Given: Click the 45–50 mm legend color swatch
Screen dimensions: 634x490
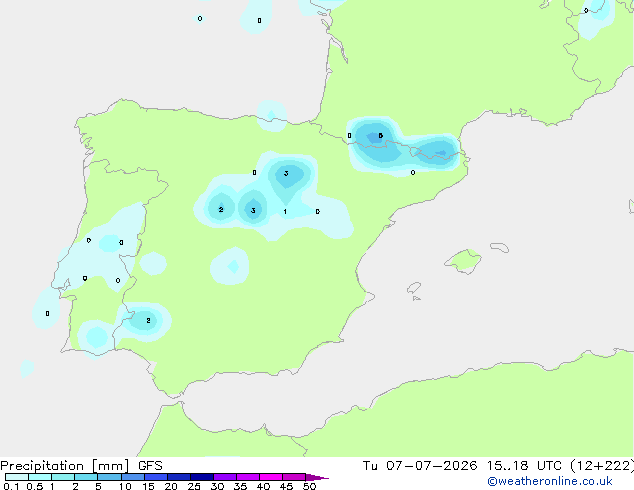Looking at the screenshot, I should click(x=294, y=477).
